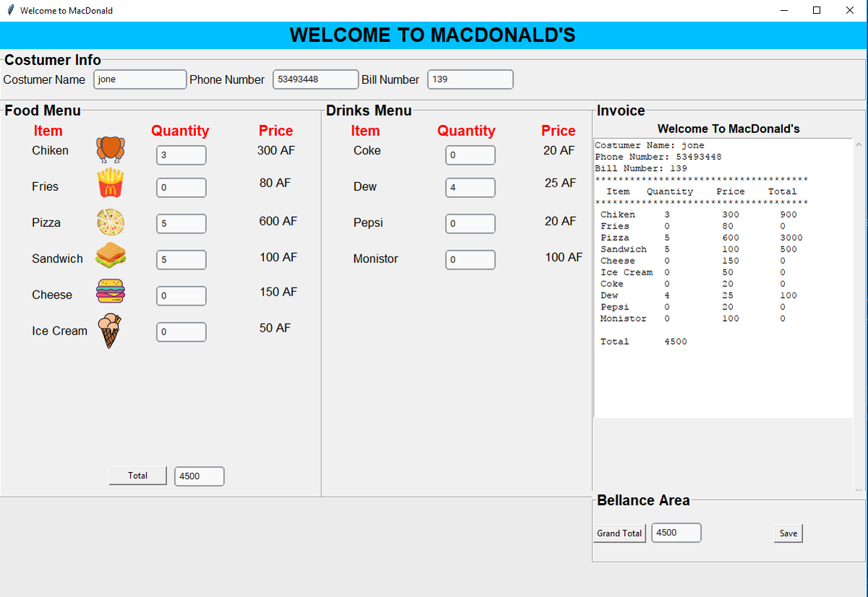868x597 pixels.
Task: Click the "600 AF" pizza price
Action: 278,221
